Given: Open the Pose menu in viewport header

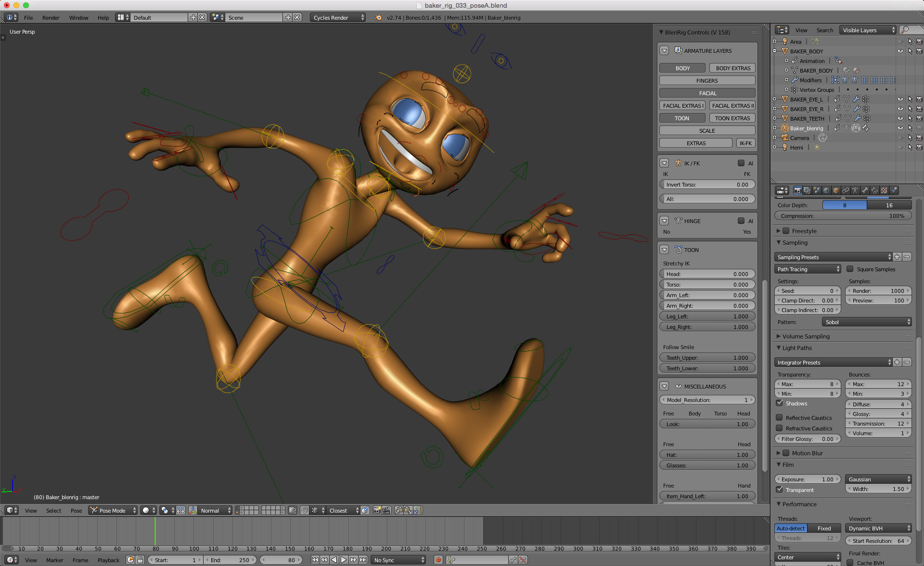Looking at the screenshot, I should tap(76, 510).
